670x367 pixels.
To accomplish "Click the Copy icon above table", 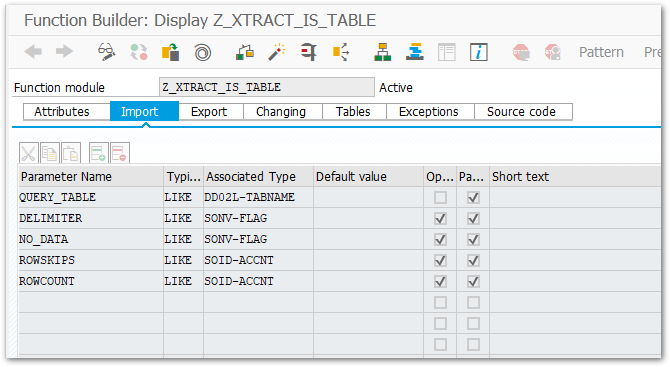I will (x=50, y=153).
